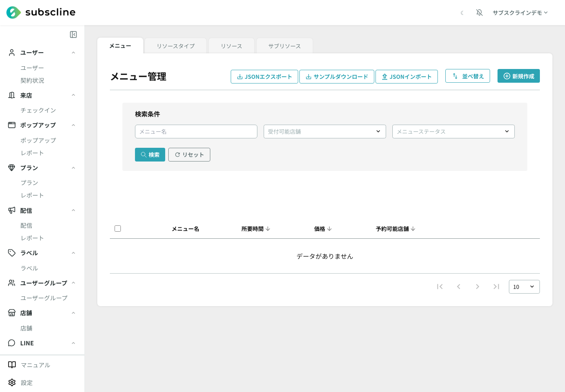Sort by 価格 column arrow

(x=329, y=229)
